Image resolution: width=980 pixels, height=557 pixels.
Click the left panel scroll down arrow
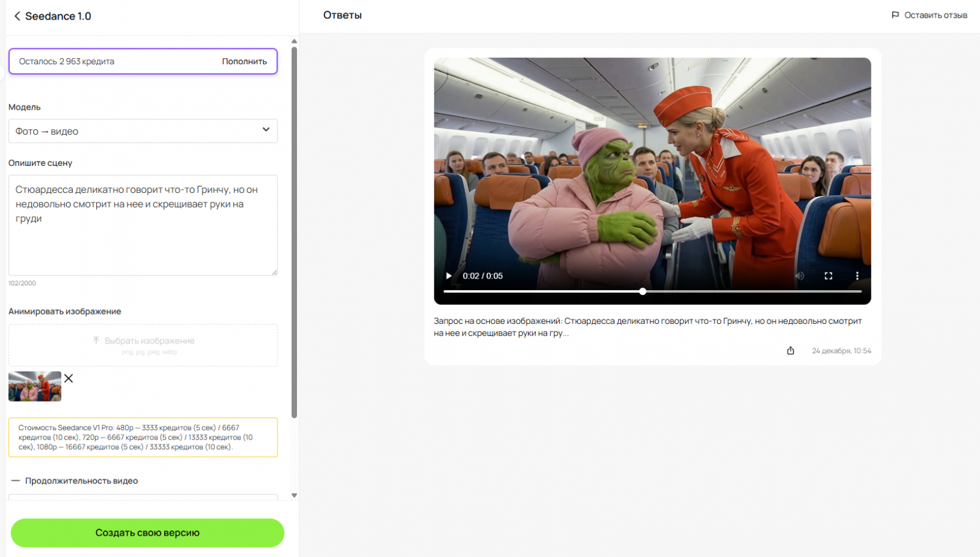coord(294,495)
